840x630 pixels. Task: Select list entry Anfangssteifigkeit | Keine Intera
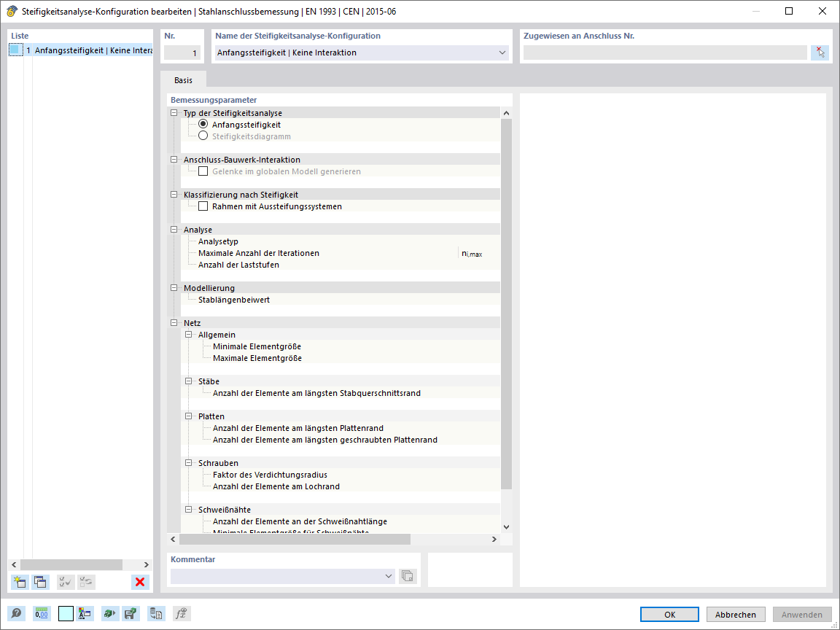point(81,50)
